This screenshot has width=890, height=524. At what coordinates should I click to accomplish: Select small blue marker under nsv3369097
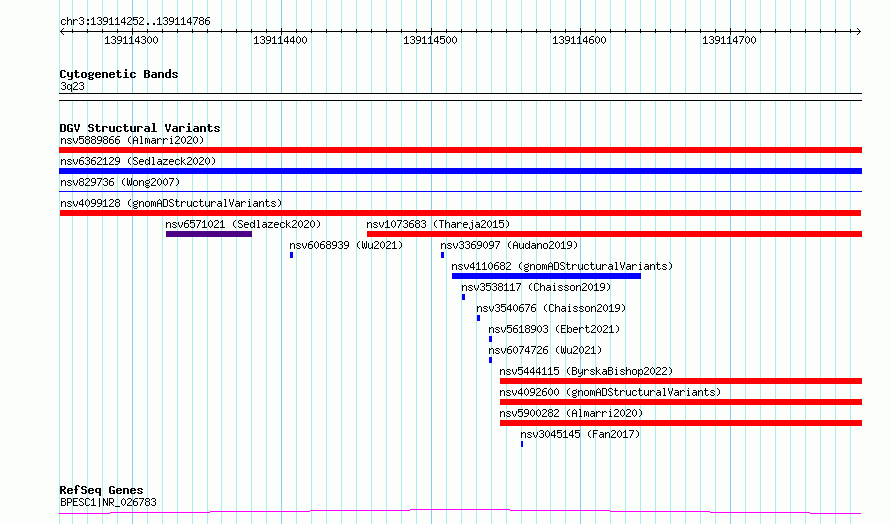click(443, 255)
